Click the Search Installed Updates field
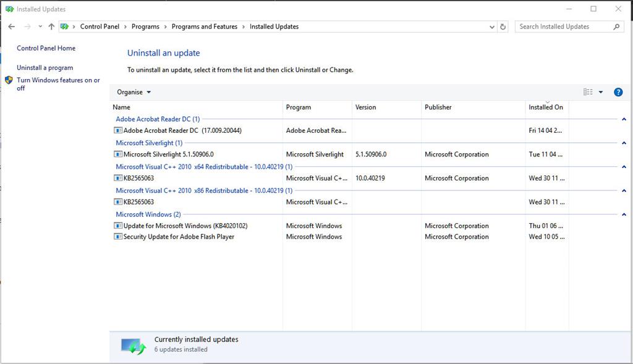This screenshot has width=633, height=364. pyautogui.click(x=564, y=27)
